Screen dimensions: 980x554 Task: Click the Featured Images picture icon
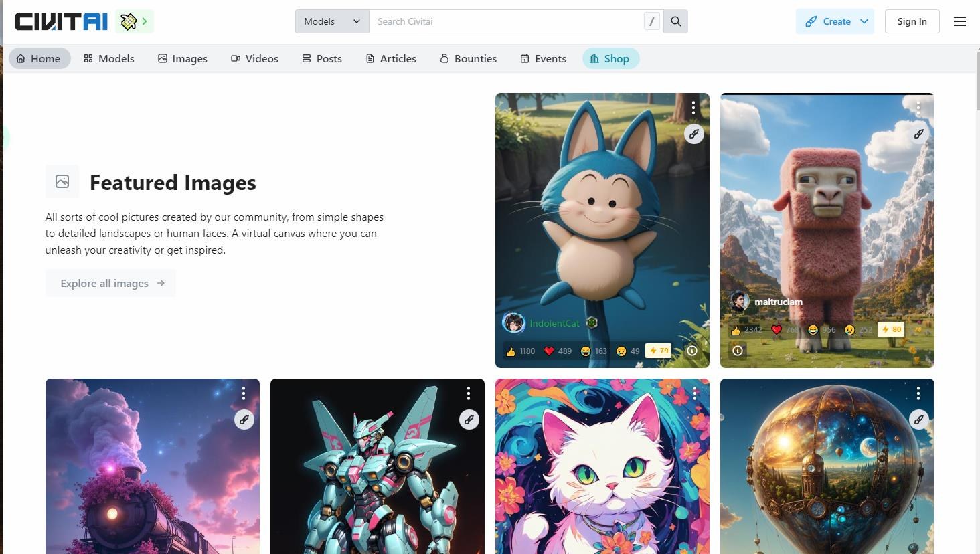pos(62,181)
